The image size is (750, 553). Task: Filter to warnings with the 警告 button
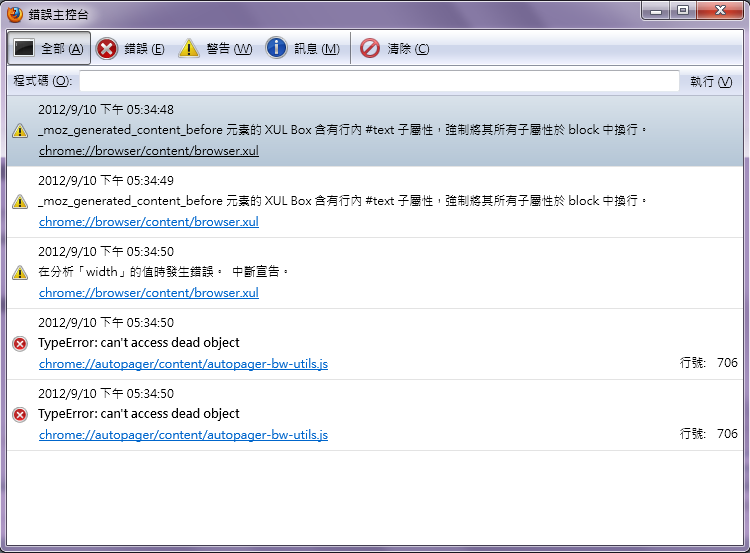coord(215,49)
